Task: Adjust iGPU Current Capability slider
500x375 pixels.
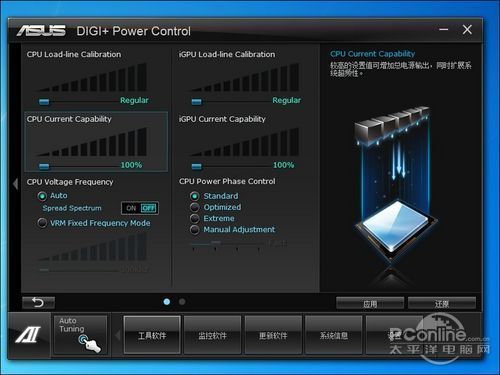Action: point(197,166)
